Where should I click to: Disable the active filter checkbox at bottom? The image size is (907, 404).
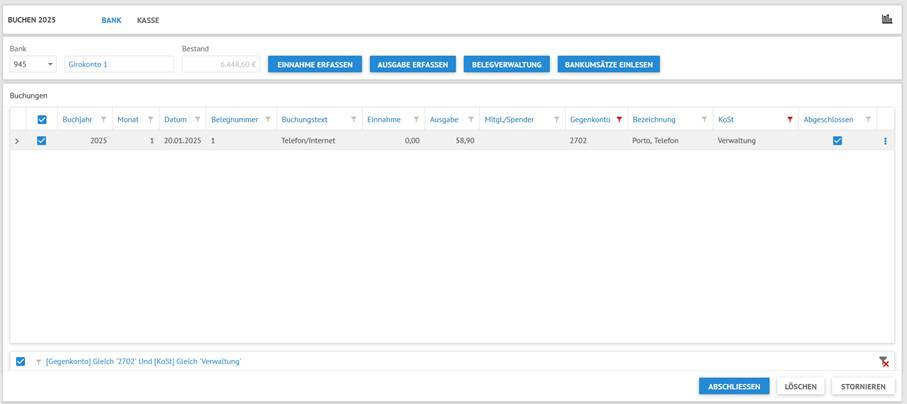(x=20, y=362)
